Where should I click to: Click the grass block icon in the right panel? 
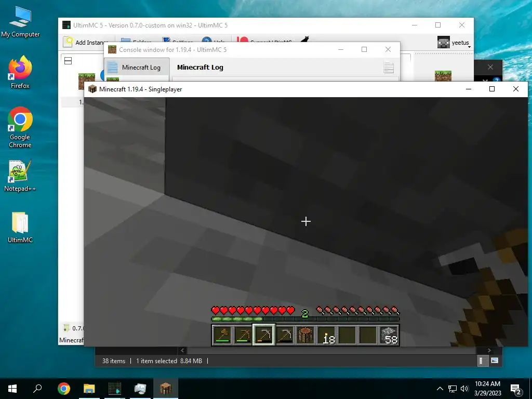(x=443, y=76)
